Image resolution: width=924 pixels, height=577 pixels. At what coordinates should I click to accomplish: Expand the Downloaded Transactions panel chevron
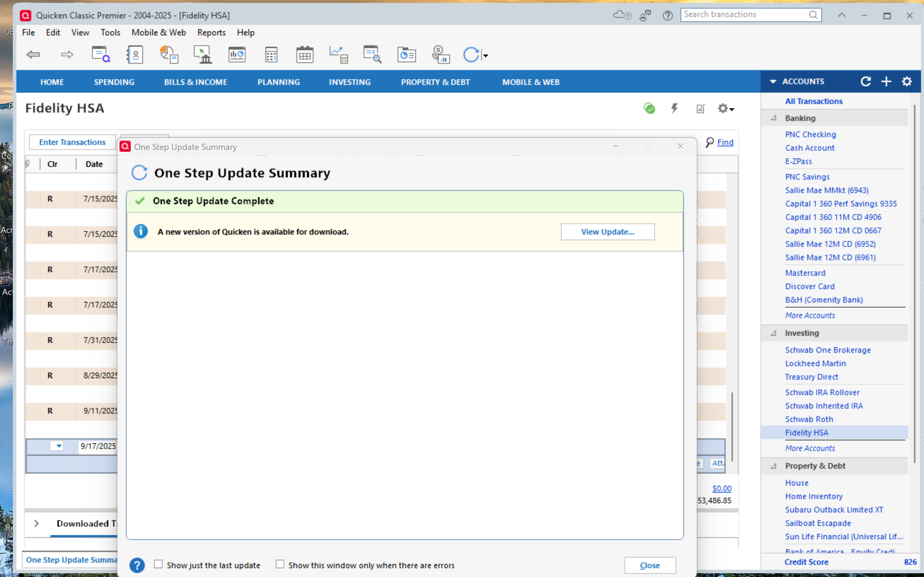tap(36, 524)
